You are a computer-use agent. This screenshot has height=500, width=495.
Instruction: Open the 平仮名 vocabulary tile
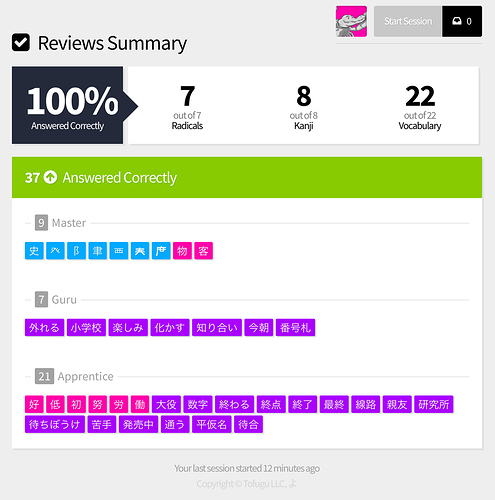(x=212, y=424)
